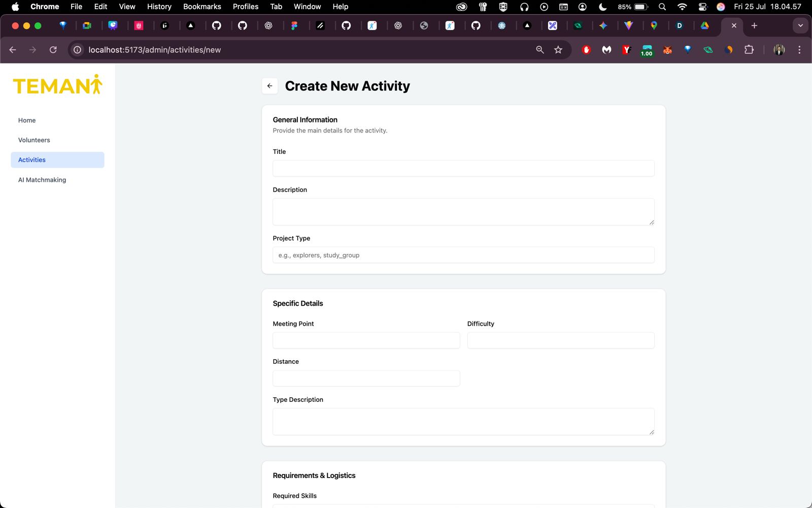Open the Profiles menu

246,7
